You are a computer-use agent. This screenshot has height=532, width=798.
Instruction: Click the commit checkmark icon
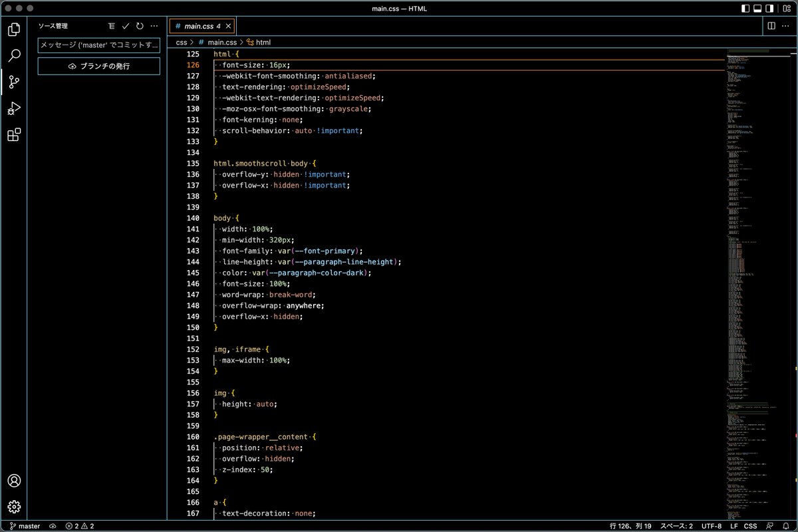click(126, 26)
